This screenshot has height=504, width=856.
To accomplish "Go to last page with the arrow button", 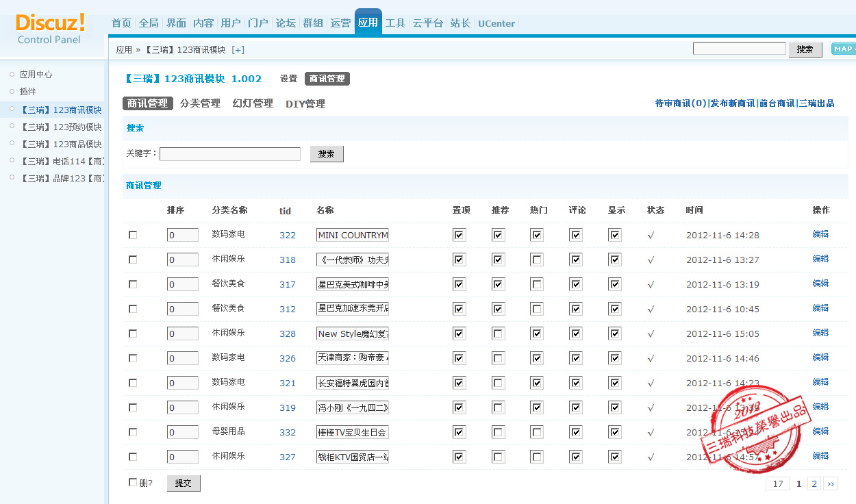I will click(831, 483).
